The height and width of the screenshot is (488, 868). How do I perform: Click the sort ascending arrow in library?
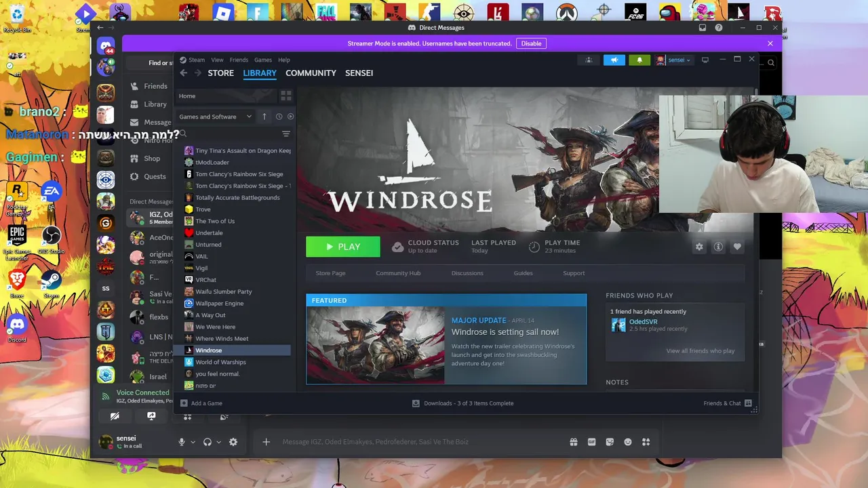(x=264, y=117)
